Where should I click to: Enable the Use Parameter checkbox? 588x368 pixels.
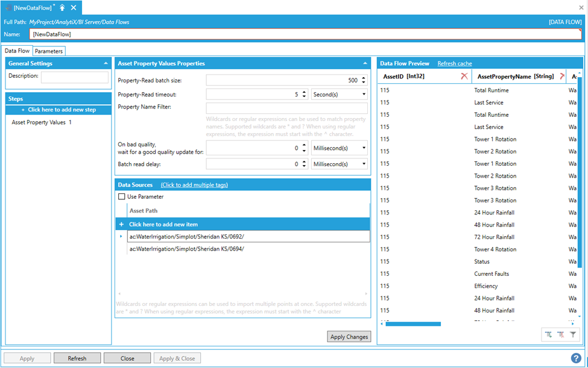pos(122,196)
